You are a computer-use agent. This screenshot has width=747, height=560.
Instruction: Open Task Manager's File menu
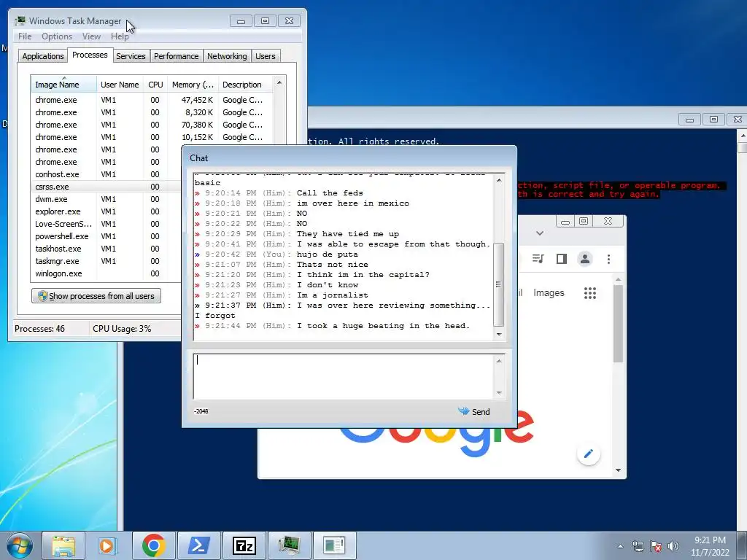point(25,36)
